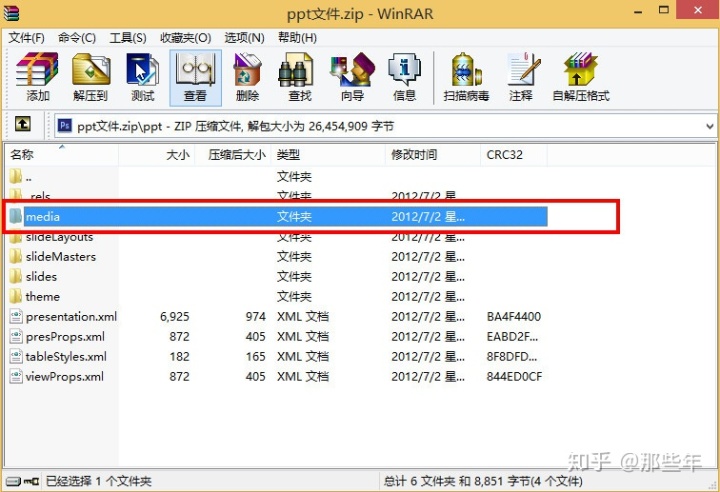Open the 文件(F) menu
Screen dimensions: 720x492
pyautogui.click(x=26, y=38)
